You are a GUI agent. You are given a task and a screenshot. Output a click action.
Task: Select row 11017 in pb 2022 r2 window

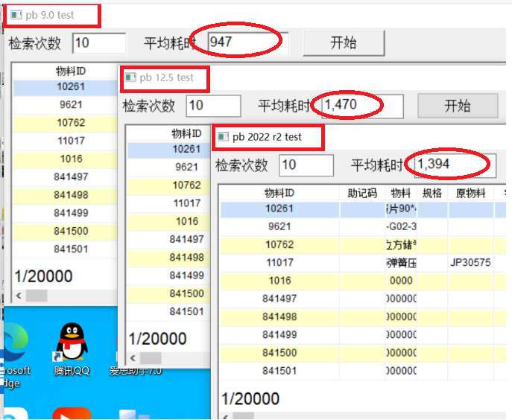(x=362, y=263)
